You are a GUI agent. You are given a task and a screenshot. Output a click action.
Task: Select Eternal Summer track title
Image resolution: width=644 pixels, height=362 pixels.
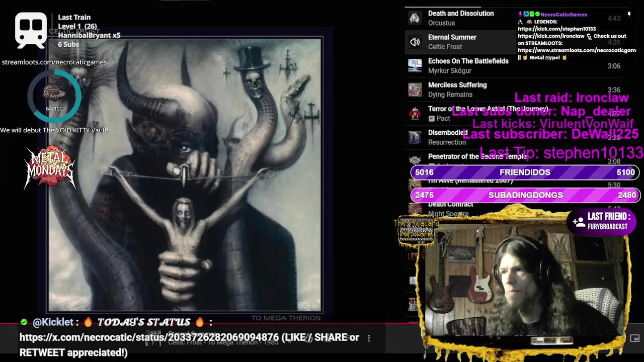[452, 37]
